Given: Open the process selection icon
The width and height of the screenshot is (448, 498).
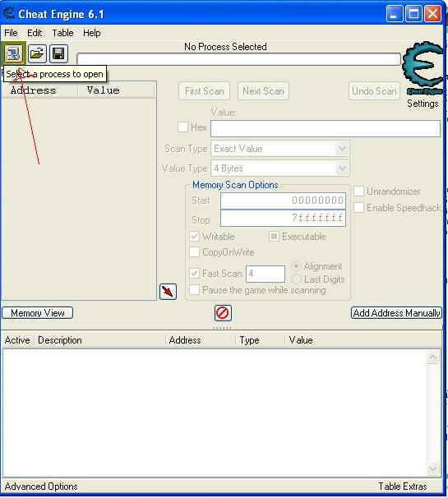Looking at the screenshot, I should click(13, 53).
